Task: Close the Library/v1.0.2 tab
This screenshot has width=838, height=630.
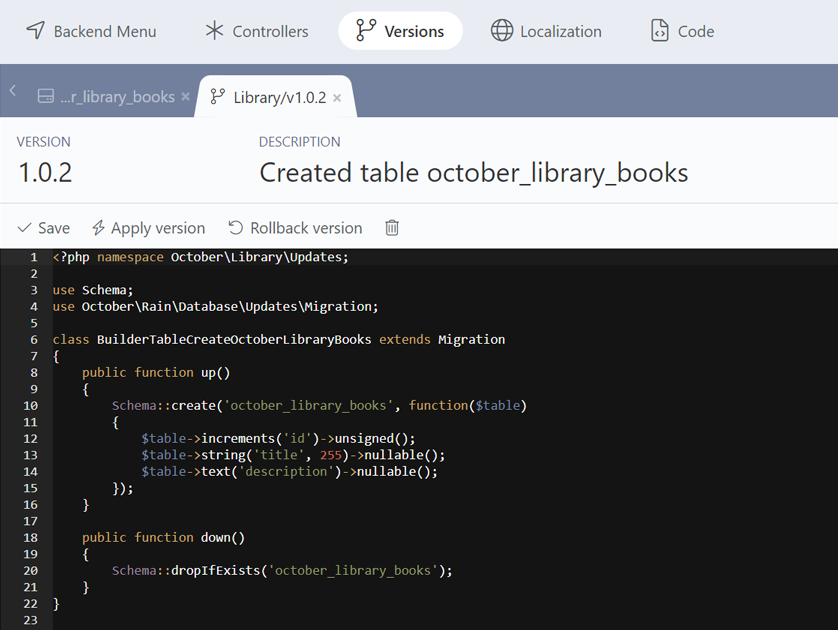Action: pyautogui.click(x=337, y=98)
